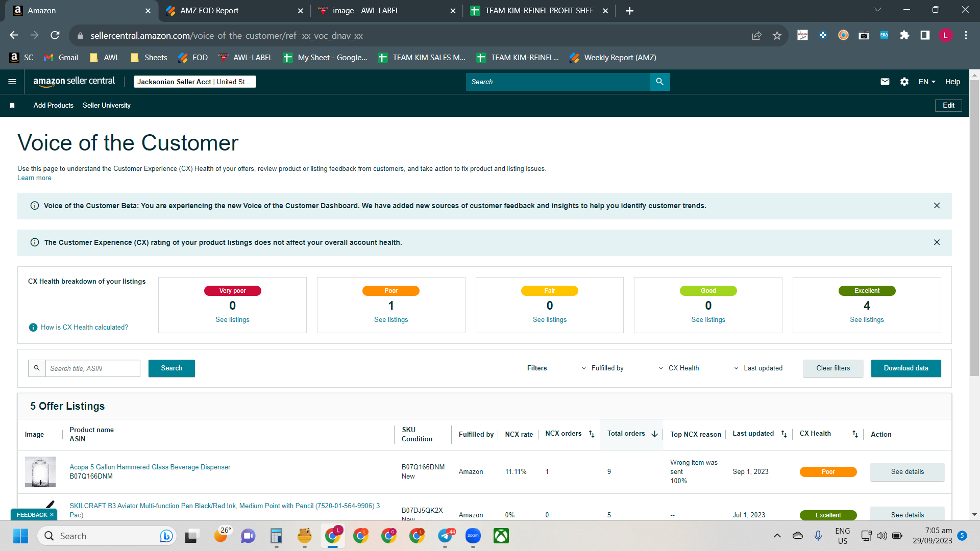The image size is (980, 551).
Task: Open the Calculator app from taskbar
Action: (x=276, y=536)
